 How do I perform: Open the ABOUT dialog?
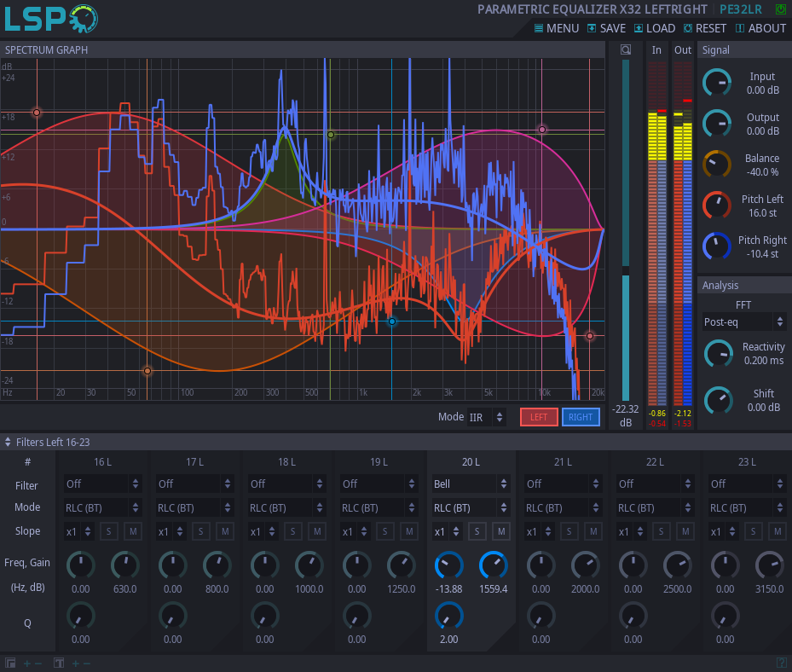(x=760, y=28)
